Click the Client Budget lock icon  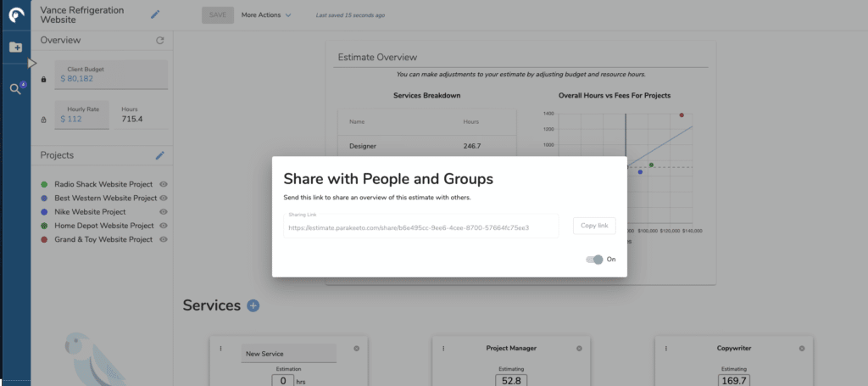[x=43, y=79]
